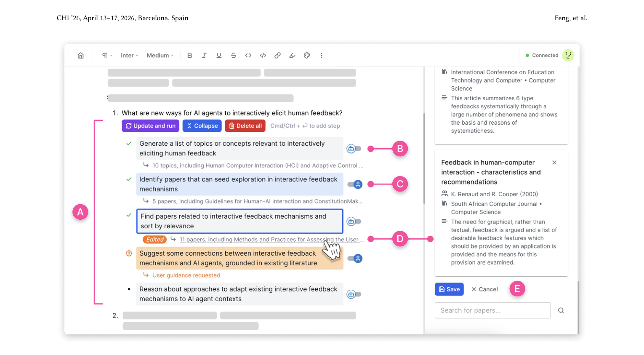
Task: Click the checkmark beside Generate a list step
Action: click(129, 143)
